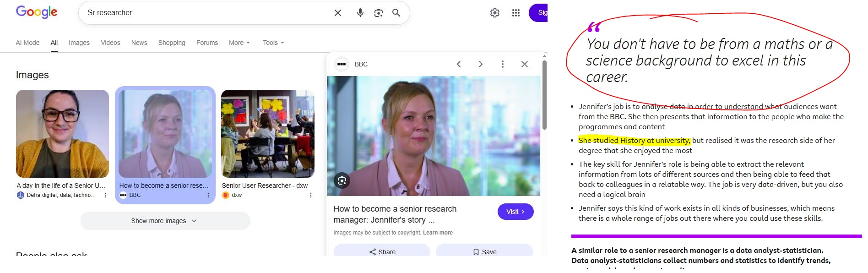The width and height of the screenshot is (868, 273).
Task: Click the bullet starting 'Jennifer's job is to analyse'
Action: 711,116
